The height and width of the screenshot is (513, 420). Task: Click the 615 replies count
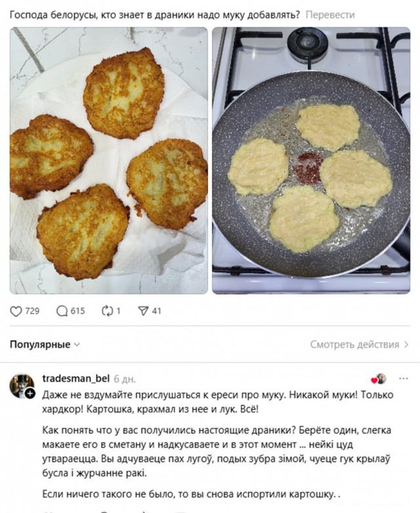coord(77,311)
